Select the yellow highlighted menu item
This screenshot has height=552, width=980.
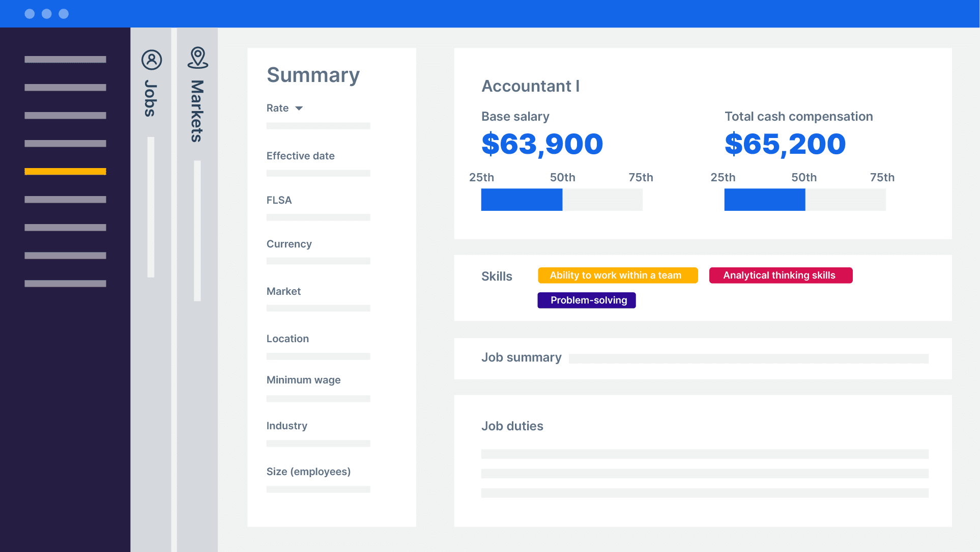tap(65, 171)
